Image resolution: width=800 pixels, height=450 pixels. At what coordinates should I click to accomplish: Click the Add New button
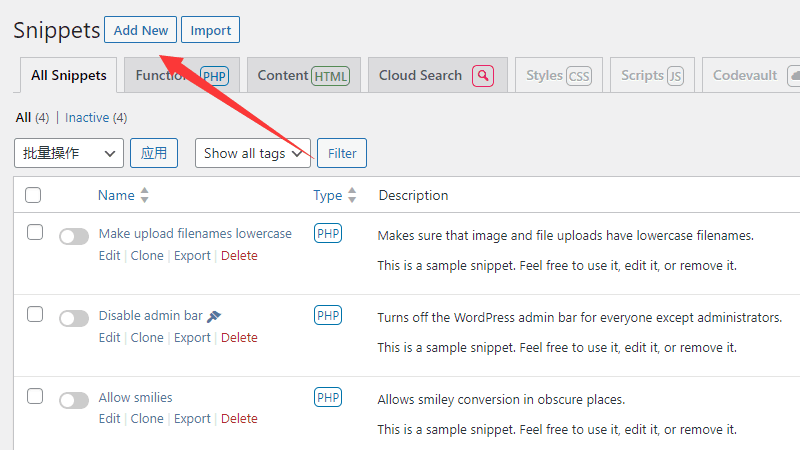(x=141, y=30)
